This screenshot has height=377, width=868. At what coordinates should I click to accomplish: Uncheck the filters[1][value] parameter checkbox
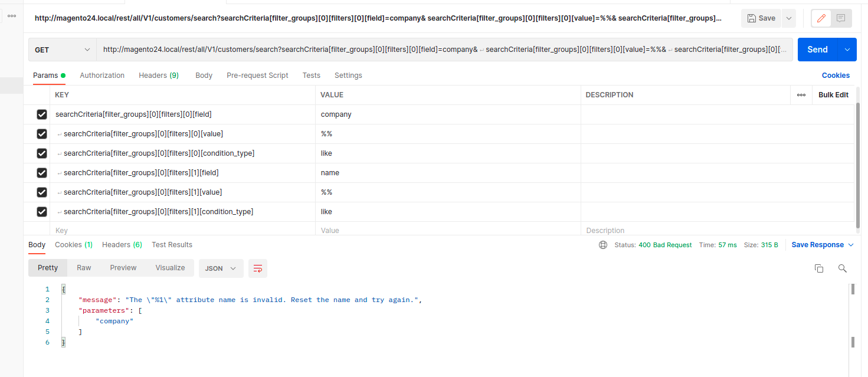coord(42,192)
